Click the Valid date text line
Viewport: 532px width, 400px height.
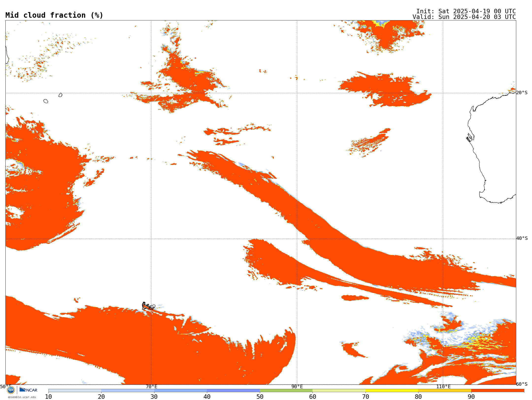coord(464,17)
